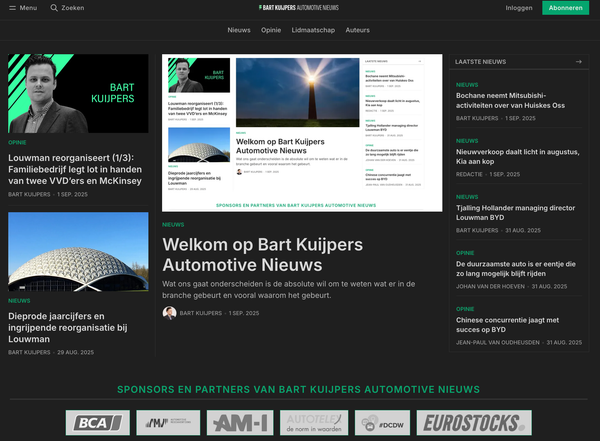Open the Welkom op Bart Kuijpers headline

tap(262, 255)
